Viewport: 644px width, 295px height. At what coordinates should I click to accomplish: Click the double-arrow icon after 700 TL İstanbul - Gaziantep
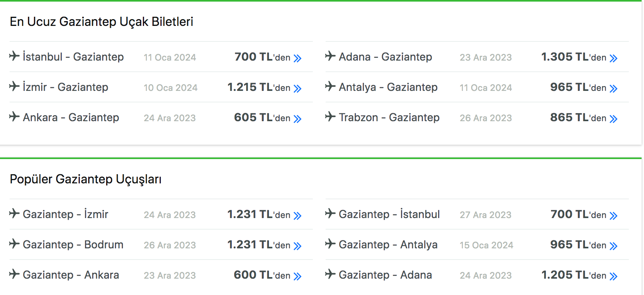coord(297,58)
